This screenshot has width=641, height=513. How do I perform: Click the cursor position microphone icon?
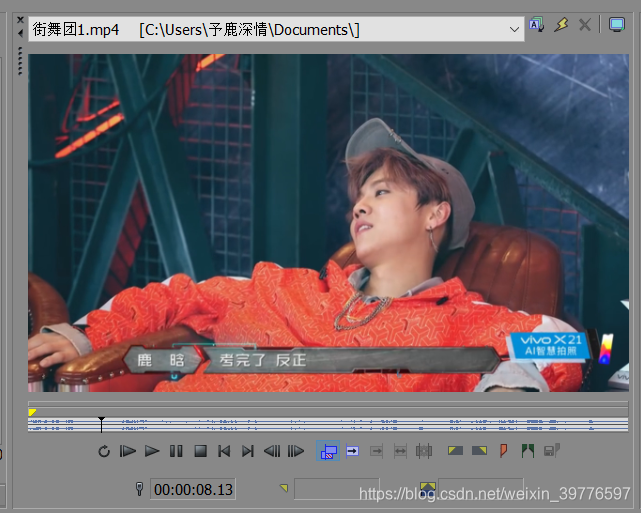139,488
